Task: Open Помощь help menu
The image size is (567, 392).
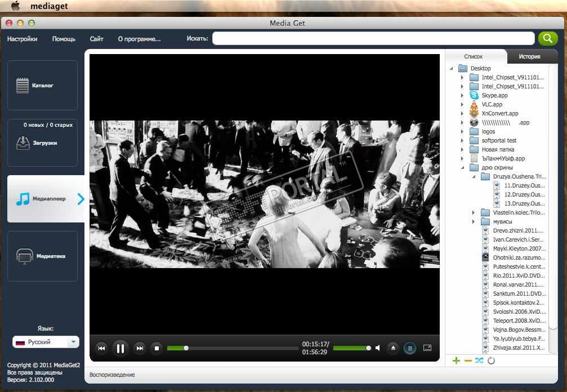Action: 64,39
